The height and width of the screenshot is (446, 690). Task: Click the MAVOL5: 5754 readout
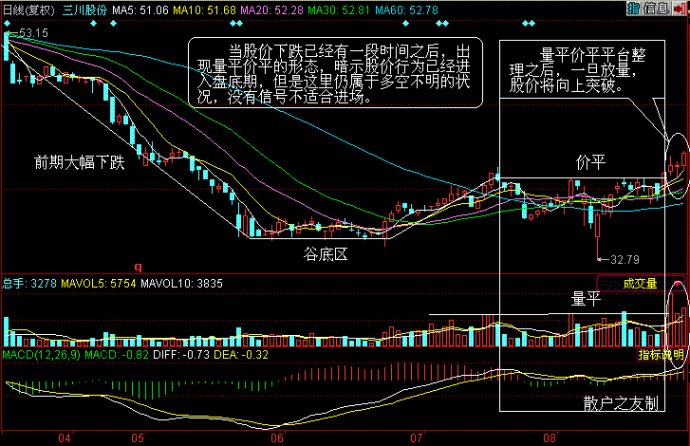pos(98,283)
